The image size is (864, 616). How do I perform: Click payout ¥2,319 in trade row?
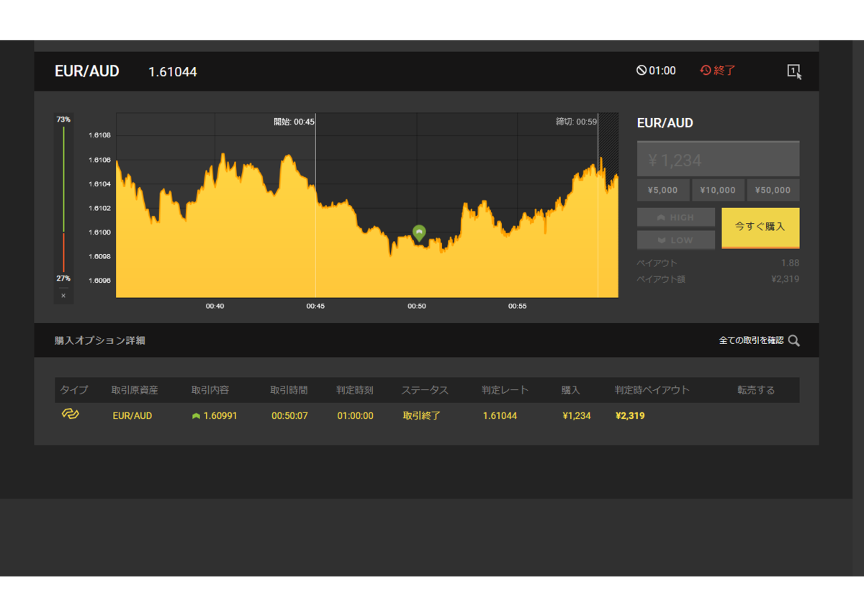click(631, 416)
